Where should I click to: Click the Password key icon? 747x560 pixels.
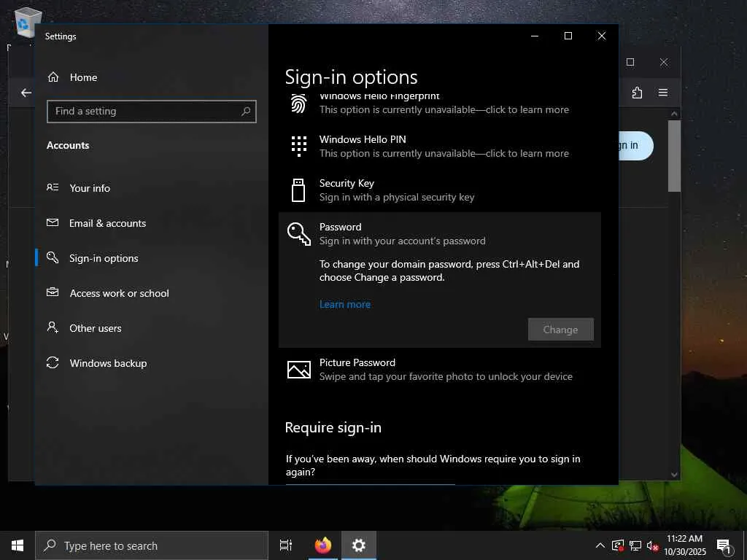point(298,234)
